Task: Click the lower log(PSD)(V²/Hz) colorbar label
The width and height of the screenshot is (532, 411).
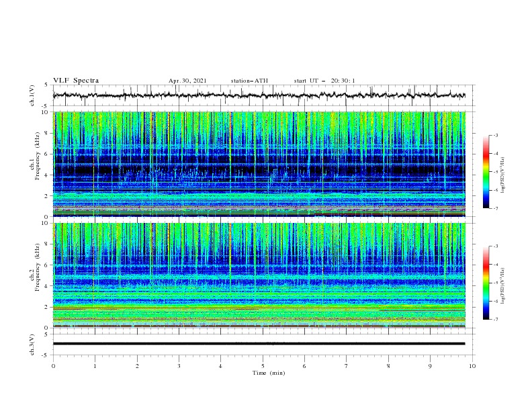Action: pos(503,286)
